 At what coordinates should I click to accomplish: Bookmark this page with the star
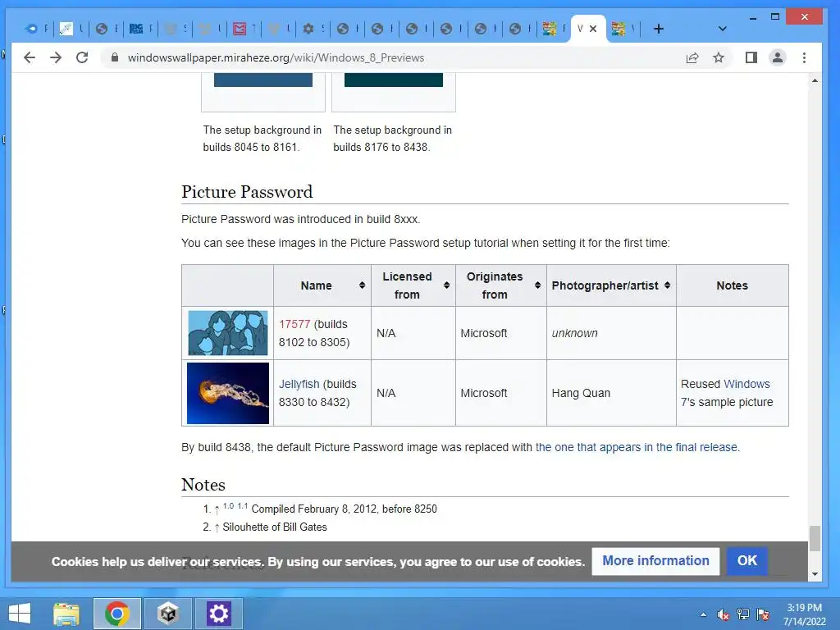(719, 57)
